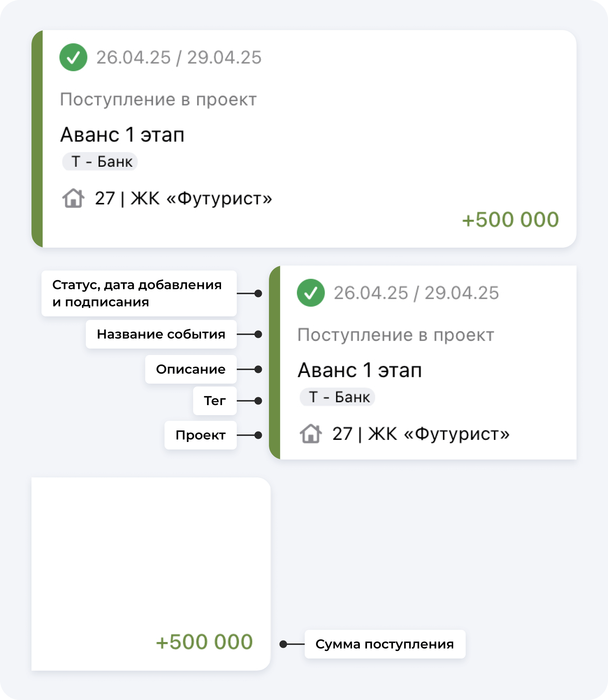Click the Аванс 1 этап title in annotated card

click(x=360, y=370)
